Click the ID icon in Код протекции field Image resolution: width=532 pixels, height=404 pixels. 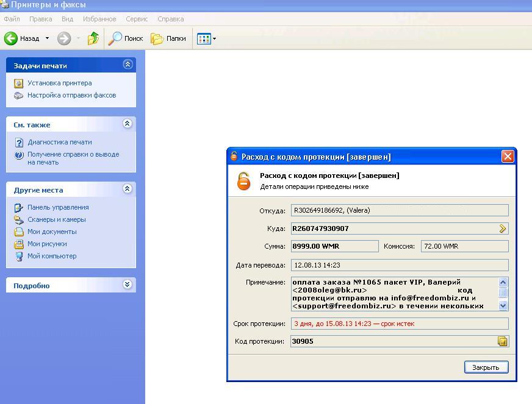[503, 341]
